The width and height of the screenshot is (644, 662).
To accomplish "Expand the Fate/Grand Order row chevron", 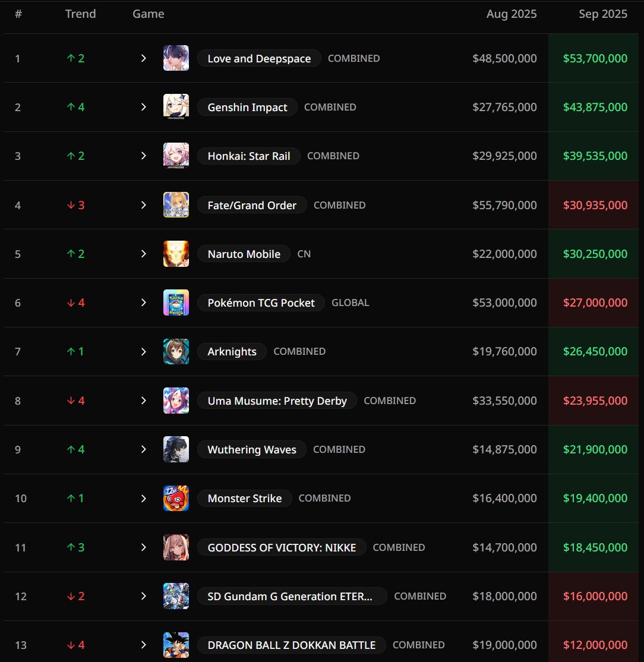I will [144, 205].
